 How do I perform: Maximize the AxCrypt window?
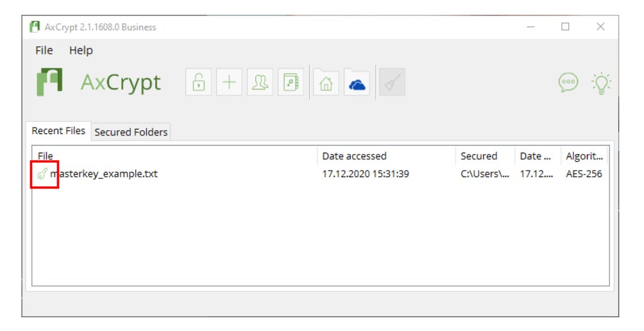point(566,27)
